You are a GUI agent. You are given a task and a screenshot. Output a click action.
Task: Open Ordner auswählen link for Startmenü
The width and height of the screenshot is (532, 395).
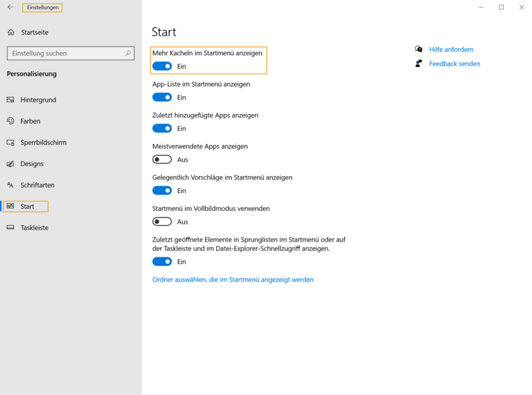click(233, 280)
